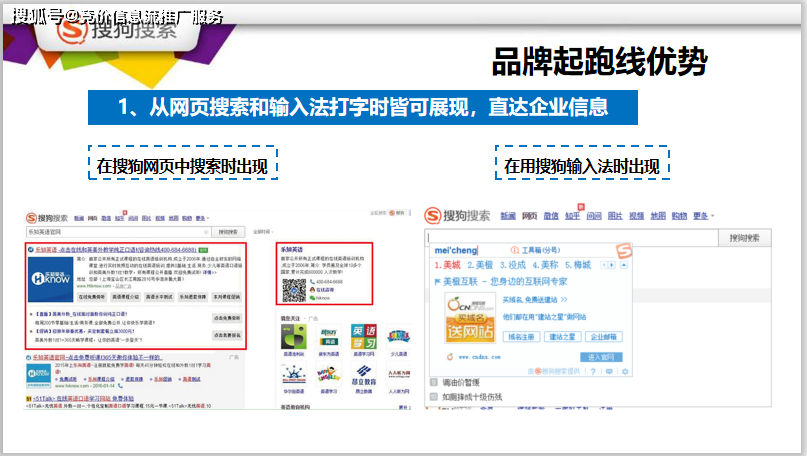807x456 pixels.
Task: Select candidate 4.美称
Action: coord(545,265)
